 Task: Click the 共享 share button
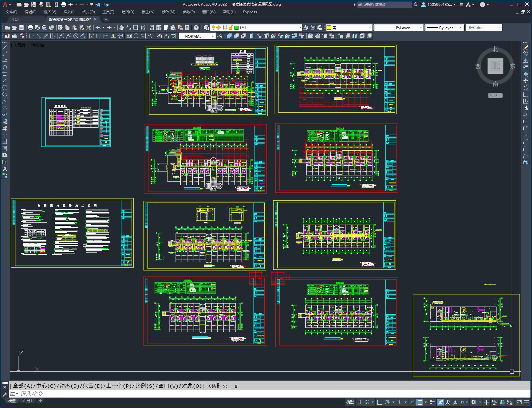pyautogui.click(x=103, y=5)
